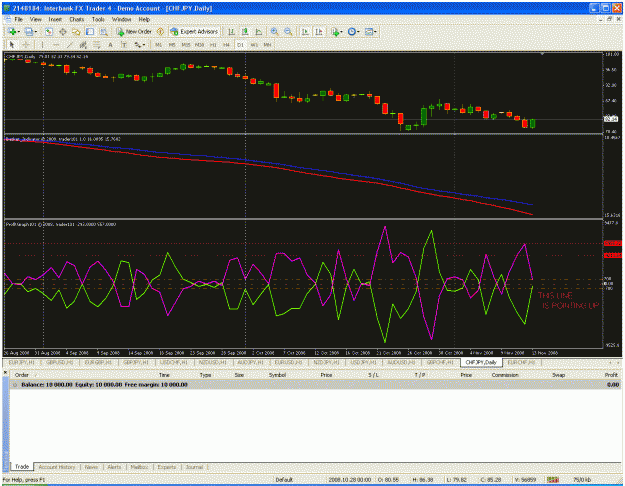Image resolution: width=625 pixels, height=486 pixels.
Task: Click the Periods clock icon
Action: 352,31
